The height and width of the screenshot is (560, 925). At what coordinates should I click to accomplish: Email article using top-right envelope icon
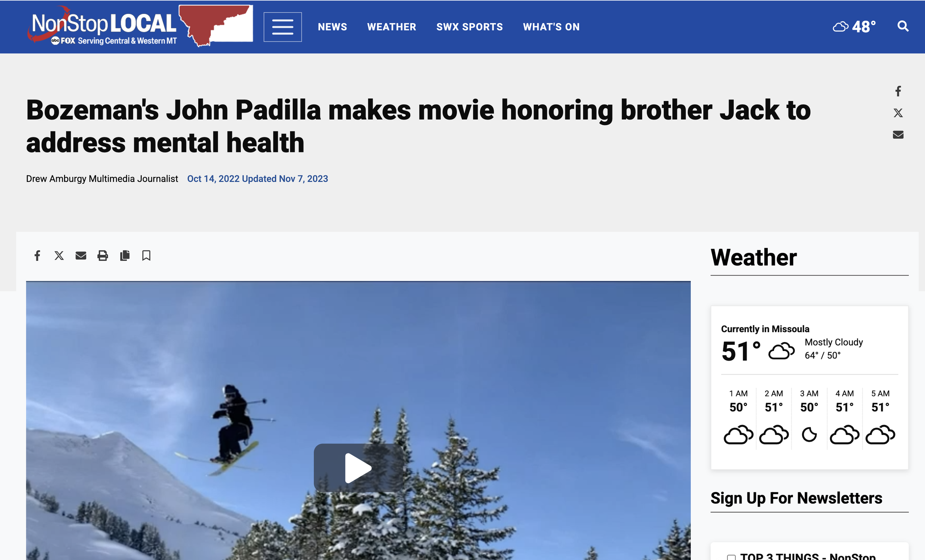(x=898, y=135)
